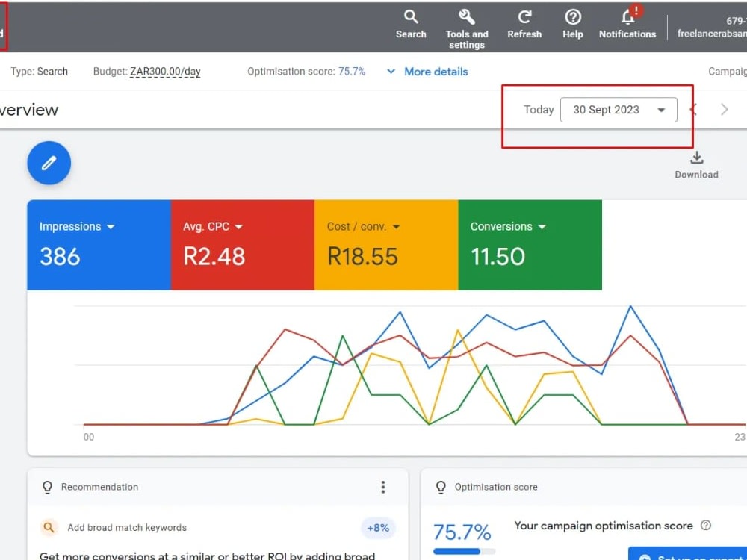Click the +8% recommendation badge
747x560 pixels.
(378, 528)
